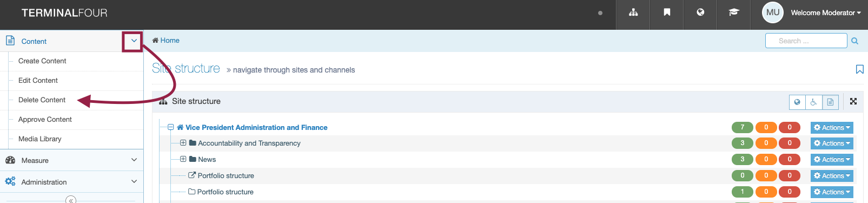This screenshot has width=868, height=203.
Task: Toggle the globe view in Site structure panel
Action: click(x=797, y=102)
